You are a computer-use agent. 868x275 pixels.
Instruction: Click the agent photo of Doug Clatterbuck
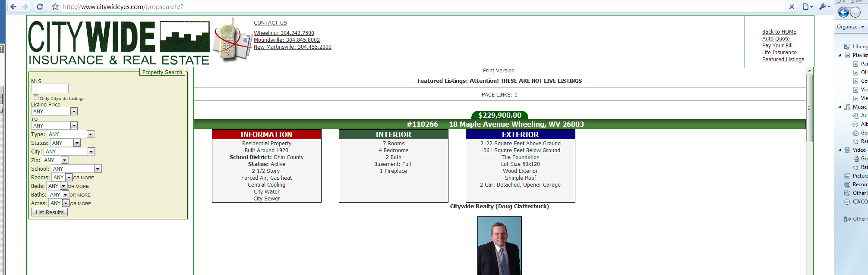[499, 246]
